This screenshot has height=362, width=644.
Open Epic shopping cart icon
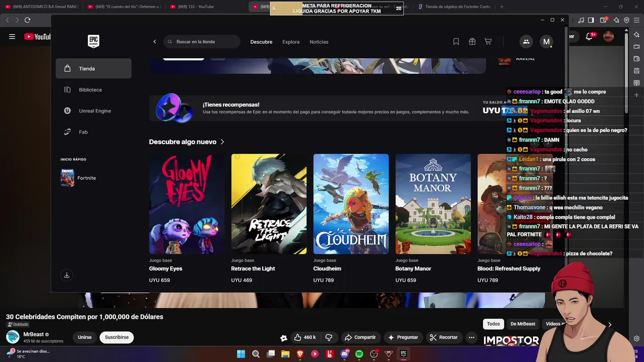pos(488,42)
